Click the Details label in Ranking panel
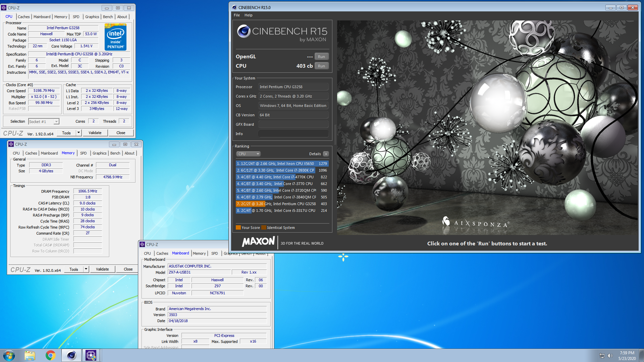The width and height of the screenshot is (644, 362). (x=315, y=154)
